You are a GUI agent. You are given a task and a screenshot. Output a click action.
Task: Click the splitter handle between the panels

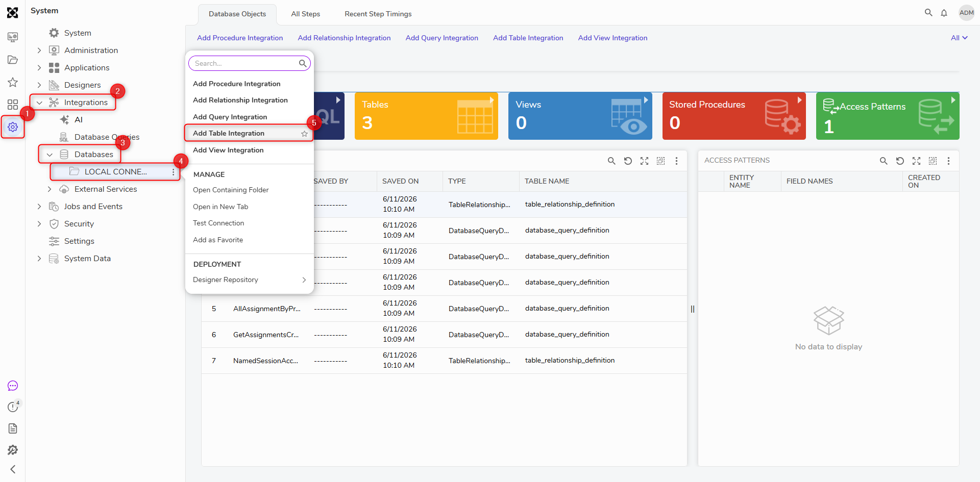point(693,309)
